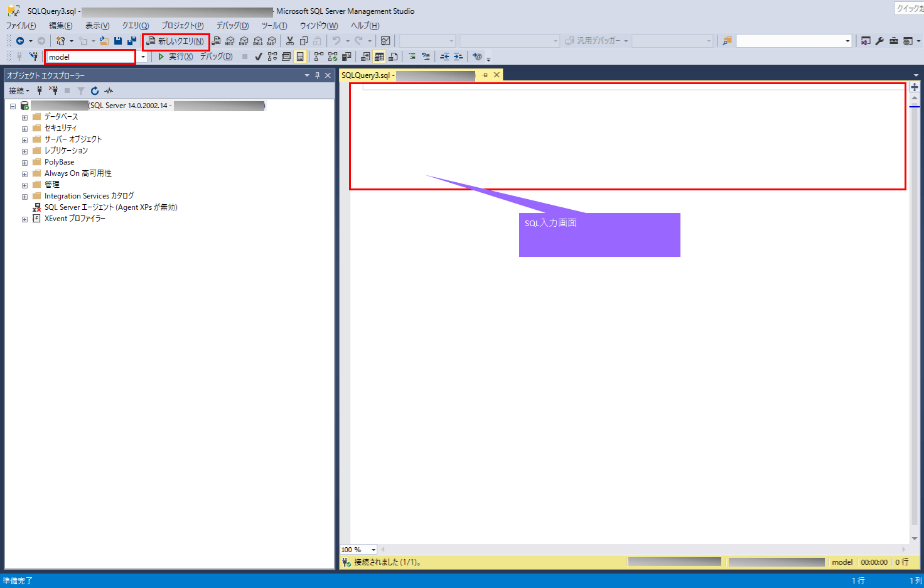Viewport: 924px width, 588px height.
Task: Switch results to text output
Action: (x=365, y=57)
